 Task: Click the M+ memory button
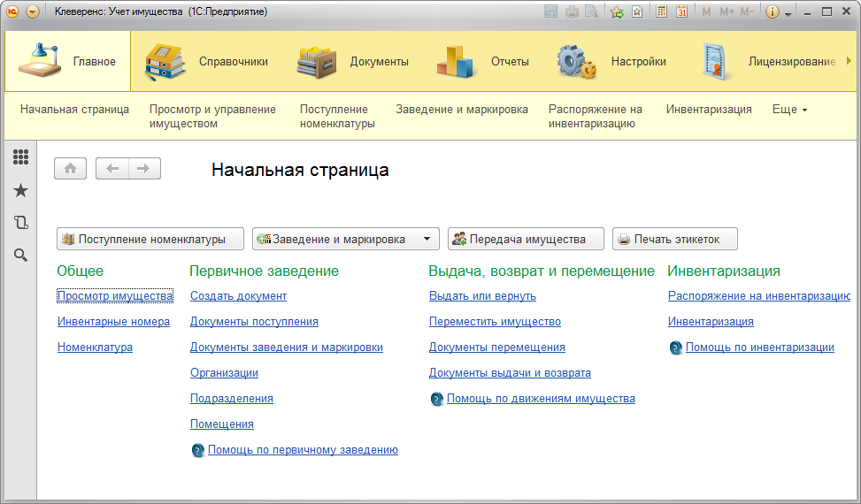(x=726, y=11)
